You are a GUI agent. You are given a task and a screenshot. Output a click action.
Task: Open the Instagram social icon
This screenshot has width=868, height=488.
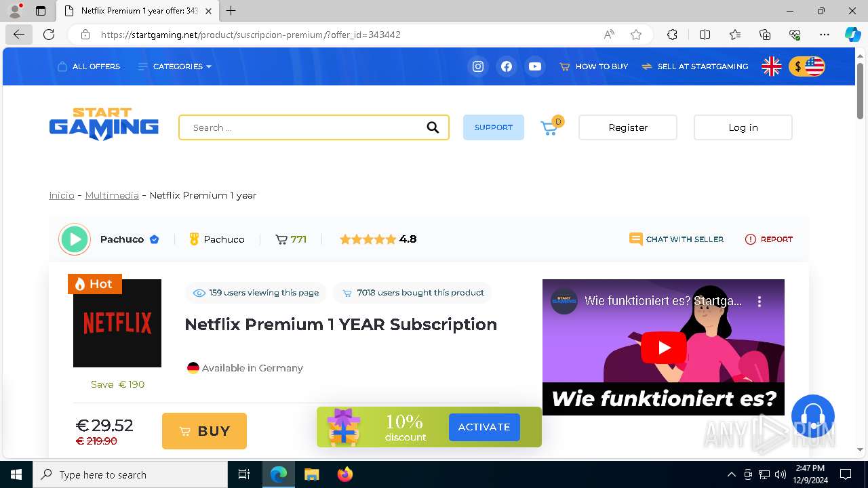[478, 66]
